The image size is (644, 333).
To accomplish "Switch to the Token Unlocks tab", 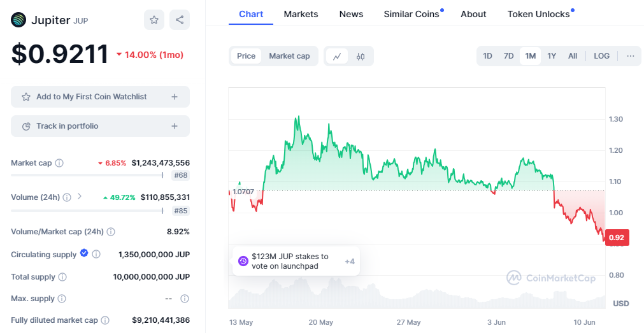I will tap(538, 14).
